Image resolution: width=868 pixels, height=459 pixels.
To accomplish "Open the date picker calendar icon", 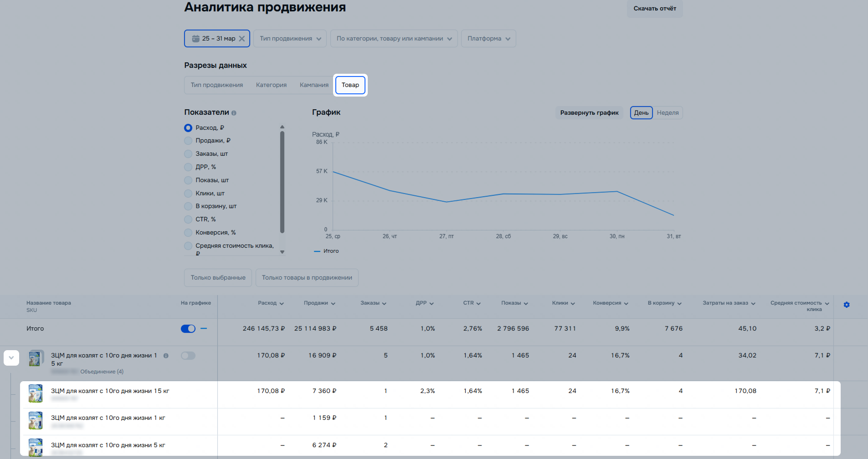I will pos(196,39).
